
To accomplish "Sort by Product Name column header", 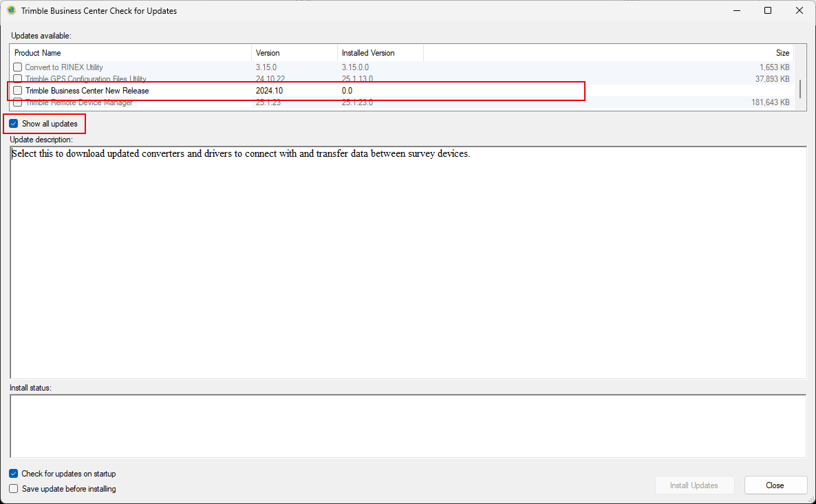I will pos(131,53).
